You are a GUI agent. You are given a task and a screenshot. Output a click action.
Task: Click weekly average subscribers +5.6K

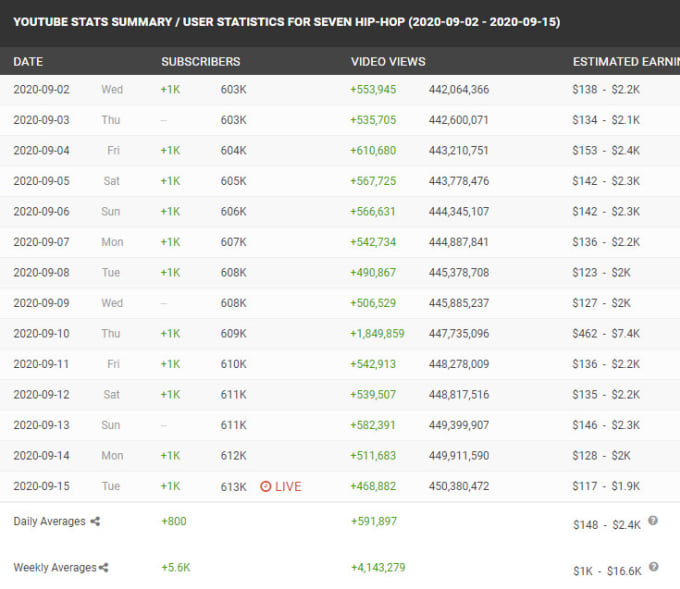(176, 567)
